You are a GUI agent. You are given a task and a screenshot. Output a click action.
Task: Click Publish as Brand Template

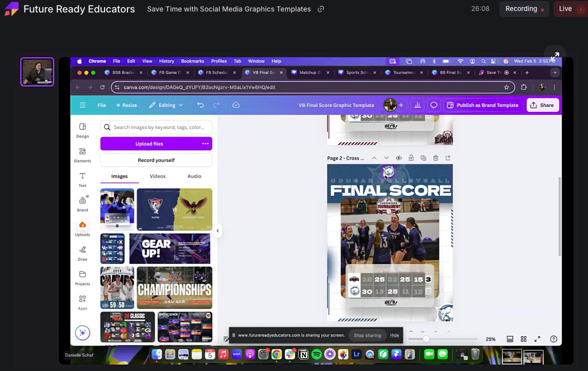click(x=483, y=105)
